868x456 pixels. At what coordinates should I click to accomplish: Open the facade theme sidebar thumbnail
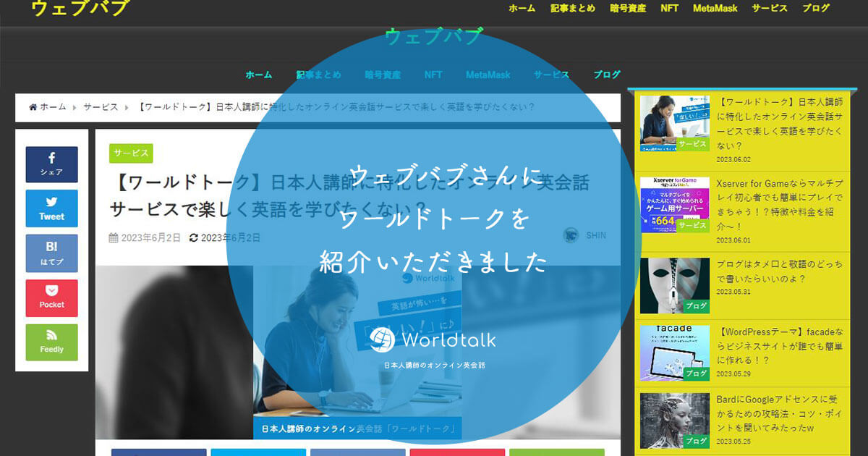(x=675, y=352)
